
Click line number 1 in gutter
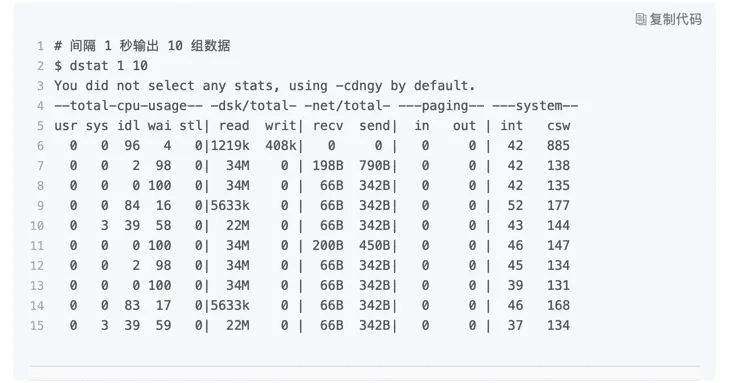pyautogui.click(x=40, y=46)
